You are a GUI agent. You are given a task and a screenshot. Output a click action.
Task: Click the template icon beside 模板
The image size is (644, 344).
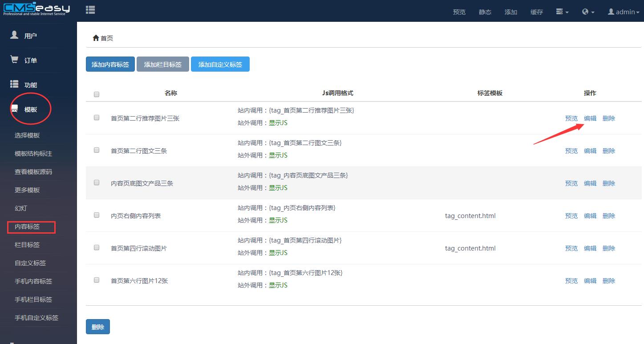14,109
